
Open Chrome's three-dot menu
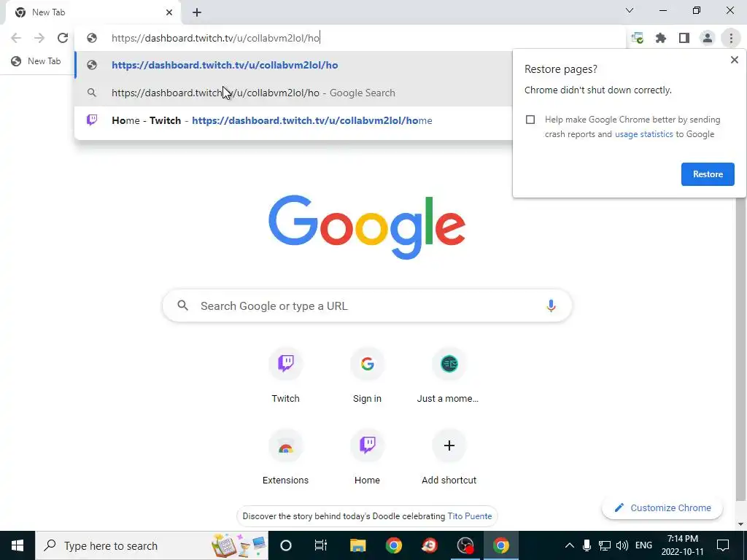[x=731, y=38]
